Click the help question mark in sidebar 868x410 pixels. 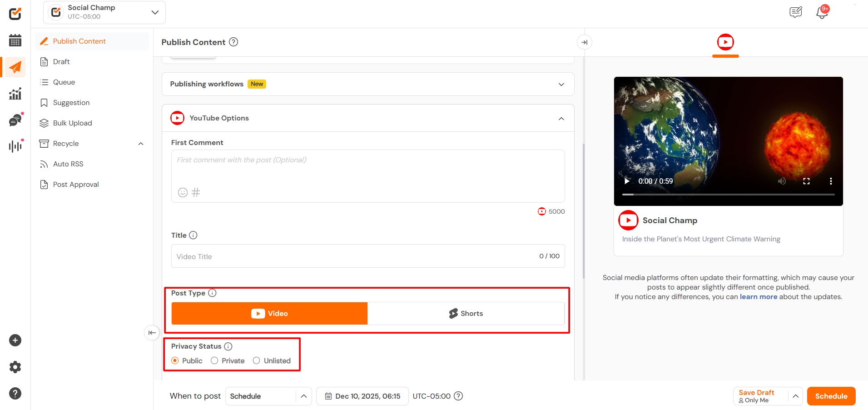pos(15,393)
